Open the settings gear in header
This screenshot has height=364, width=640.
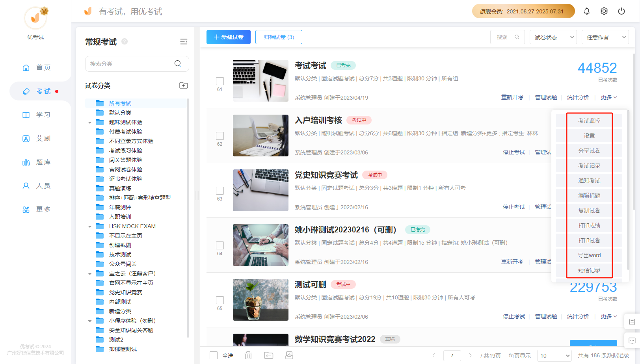tap(604, 11)
